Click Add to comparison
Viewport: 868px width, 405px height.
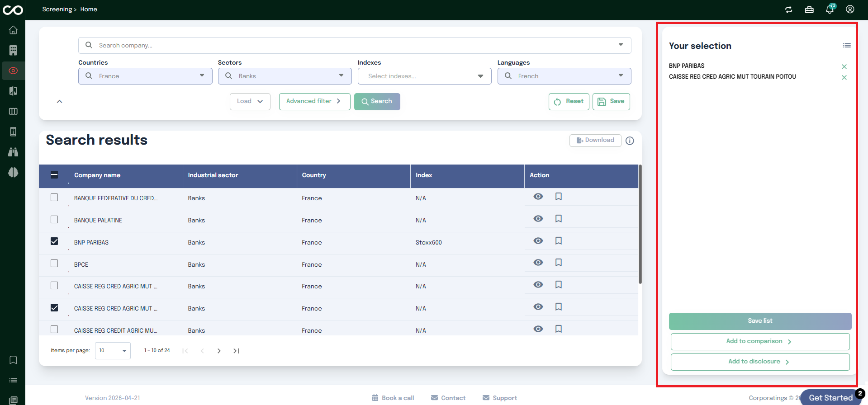pos(760,341)
